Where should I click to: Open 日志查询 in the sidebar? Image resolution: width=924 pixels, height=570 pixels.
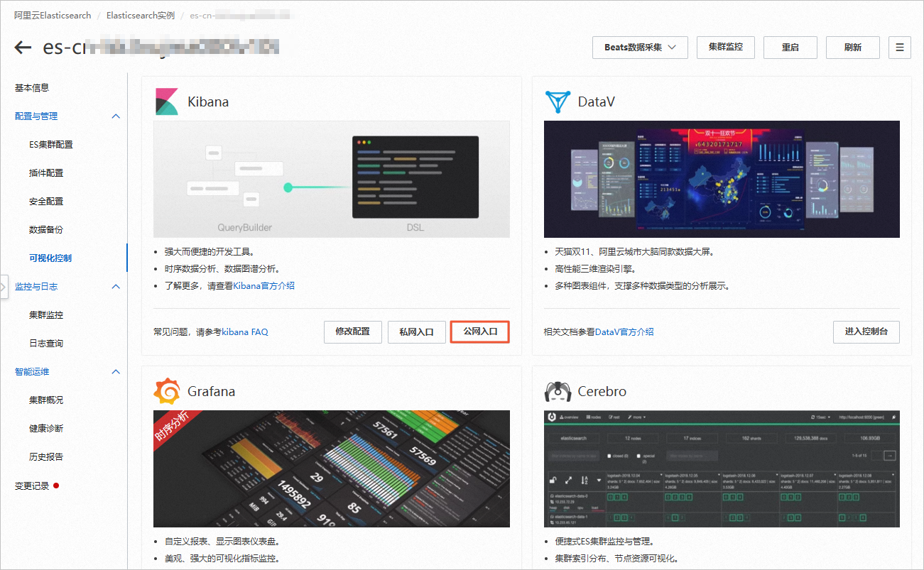(x=46, y=344)
